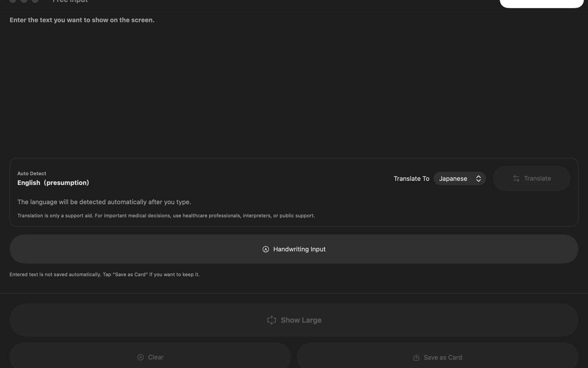Click the "Translate To" label
The image size is (588, 368).
pos(411,179)
